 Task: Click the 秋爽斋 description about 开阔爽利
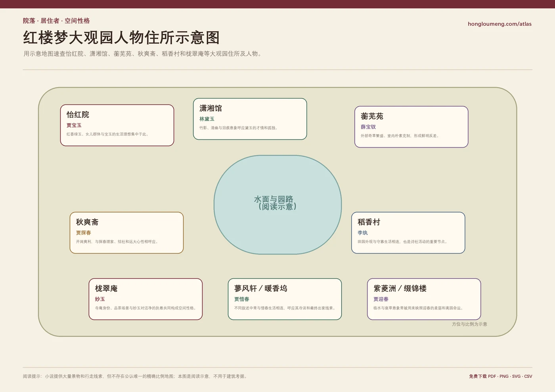pyautogui.click(x=118, y=242)
